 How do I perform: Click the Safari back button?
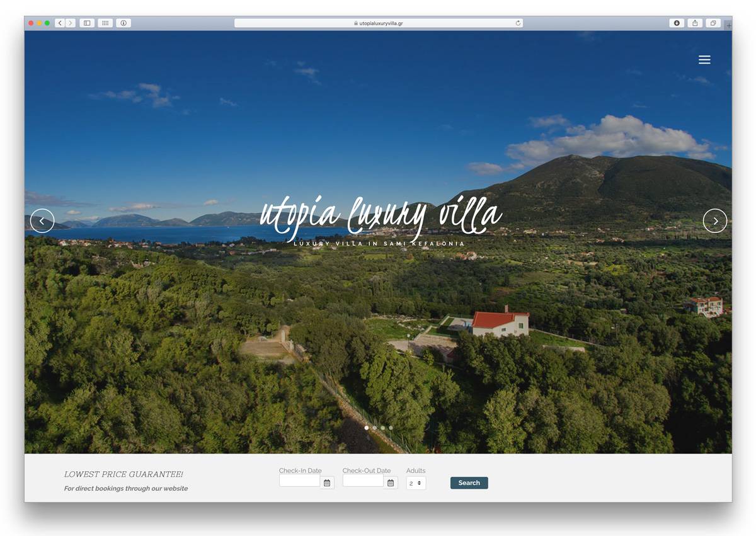(x=60, y=23)
